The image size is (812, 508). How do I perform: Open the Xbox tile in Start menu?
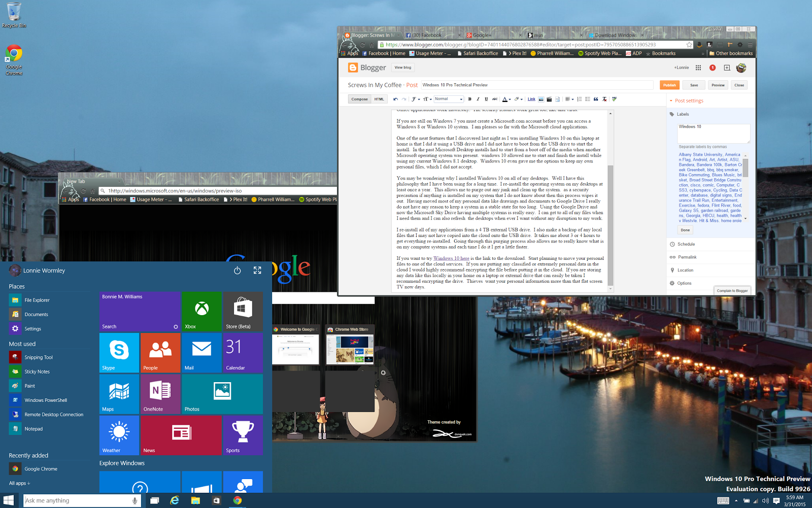coord(201,312)
